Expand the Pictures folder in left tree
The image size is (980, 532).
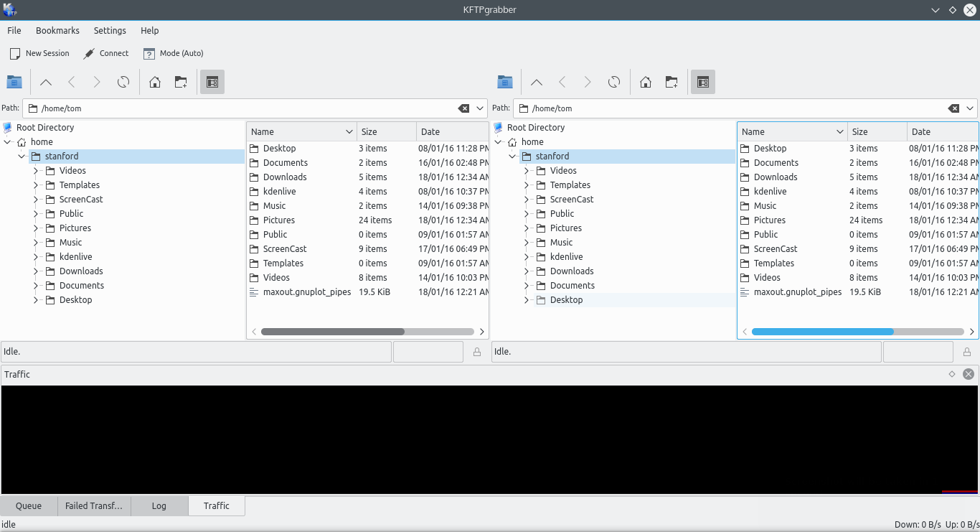(36, 228)
